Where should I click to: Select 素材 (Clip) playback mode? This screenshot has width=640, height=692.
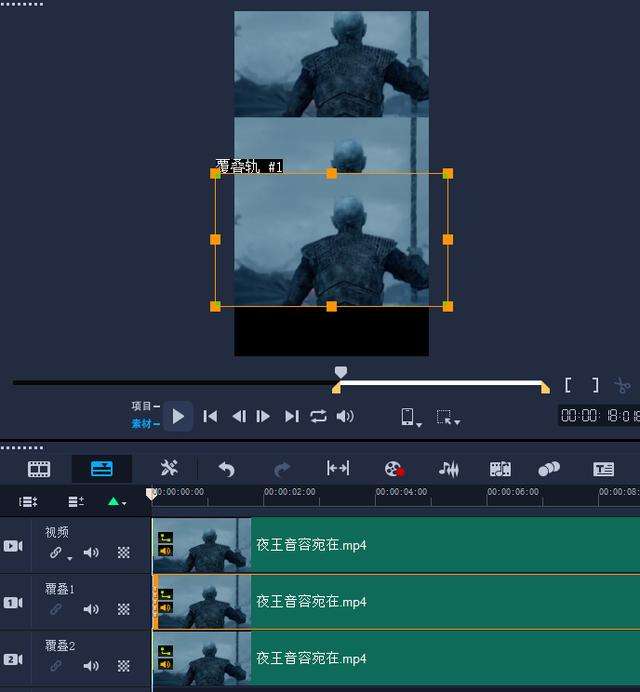click(145, 424)
